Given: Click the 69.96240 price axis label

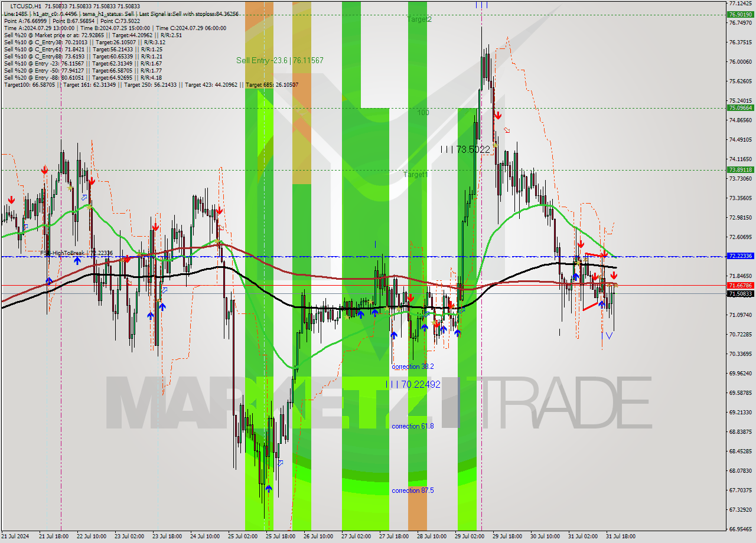Looking at the screenshot, I should [741, 374].
